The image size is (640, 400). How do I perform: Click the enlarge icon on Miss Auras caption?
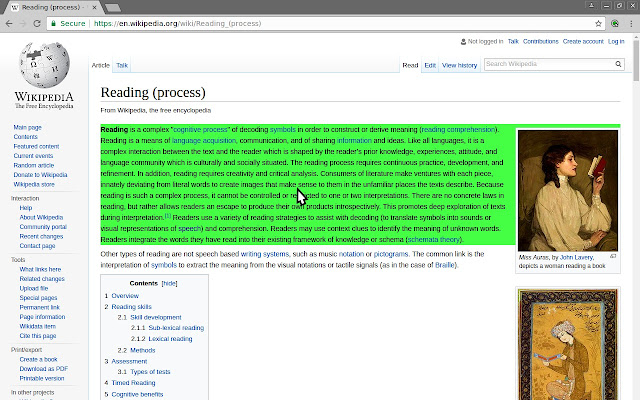coord(613,256)
